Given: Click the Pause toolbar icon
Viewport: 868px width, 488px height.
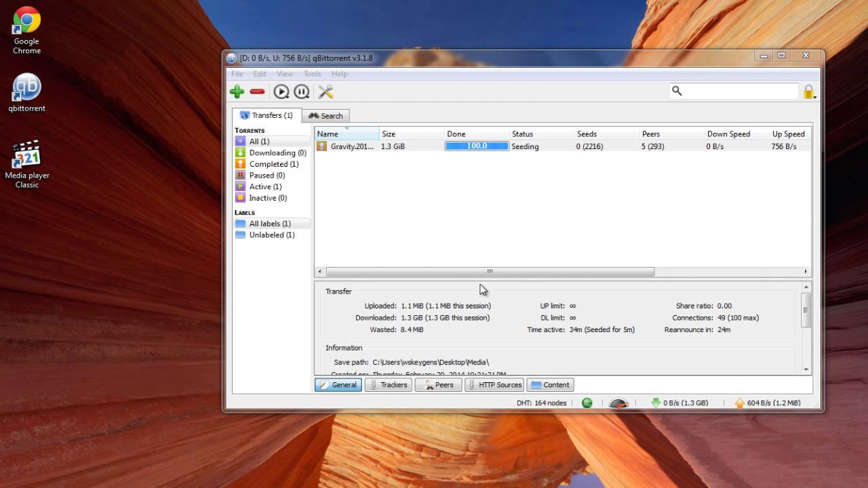Looking at the screenshot, I should click(302, 91).
